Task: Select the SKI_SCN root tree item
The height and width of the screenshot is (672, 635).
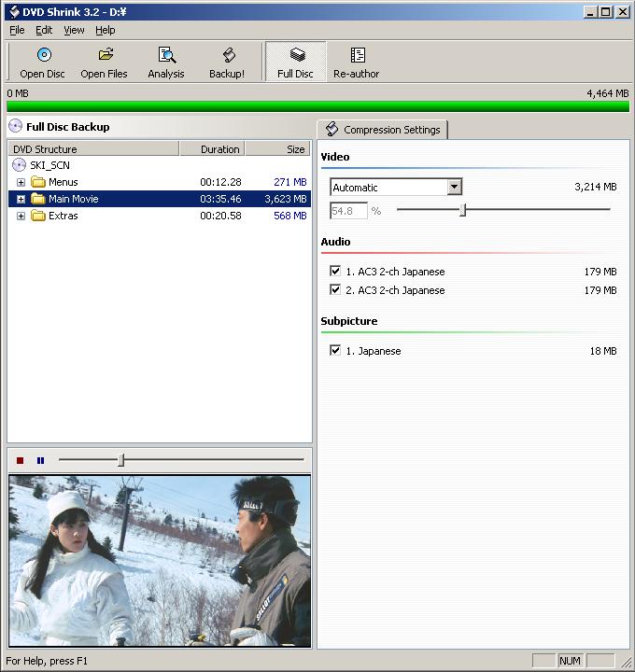Action: 49,165
